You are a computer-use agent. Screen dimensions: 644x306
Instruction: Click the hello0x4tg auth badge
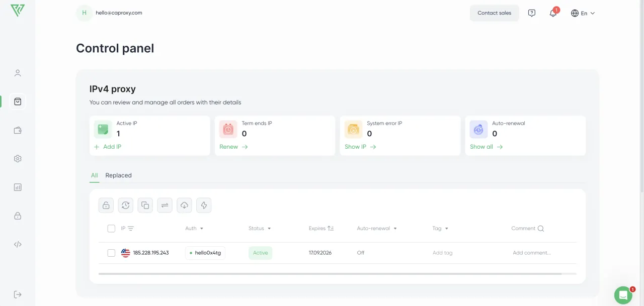pos(205,253)
